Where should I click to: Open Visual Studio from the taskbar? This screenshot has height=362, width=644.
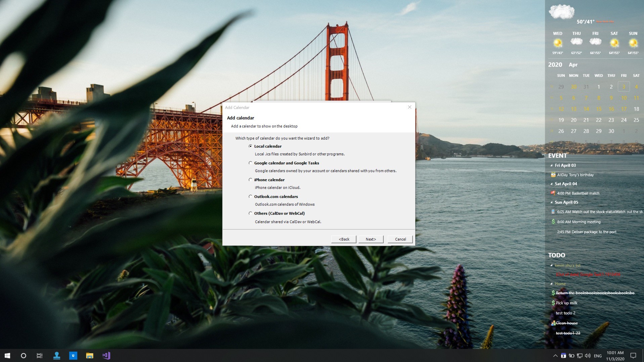click(106, 355)
